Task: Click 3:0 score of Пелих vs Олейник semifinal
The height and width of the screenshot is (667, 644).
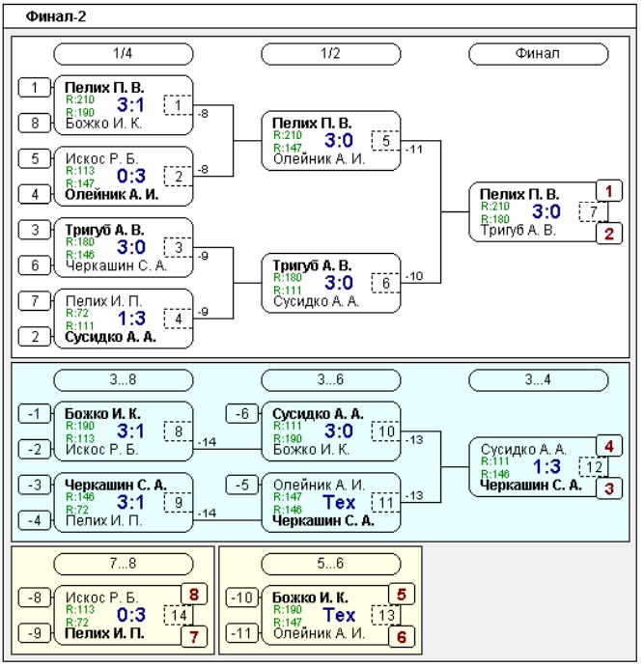Action: [339, 140]
